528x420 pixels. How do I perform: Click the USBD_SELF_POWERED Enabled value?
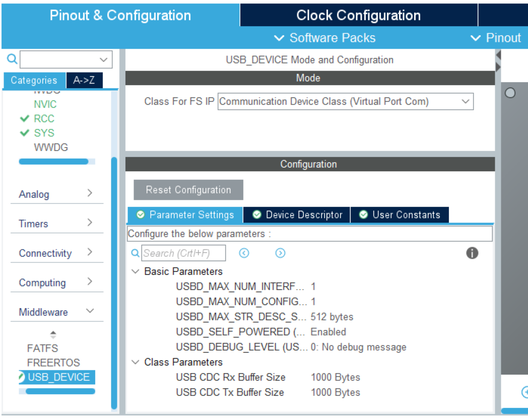(x=328, y=332)
